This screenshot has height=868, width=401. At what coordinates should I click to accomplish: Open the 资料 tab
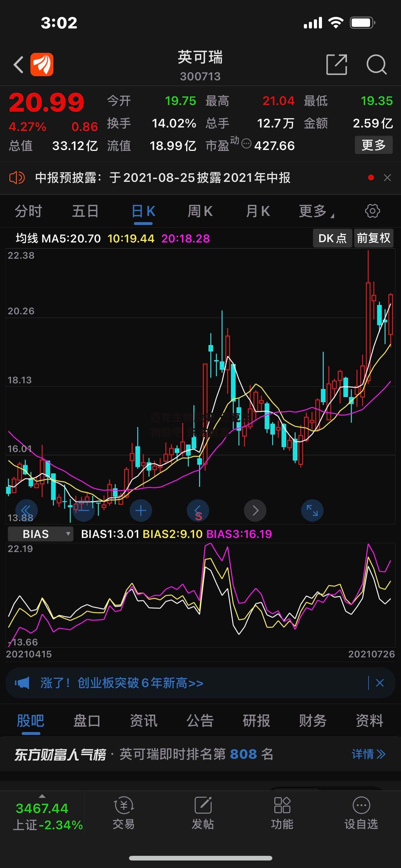pos(370,721)
